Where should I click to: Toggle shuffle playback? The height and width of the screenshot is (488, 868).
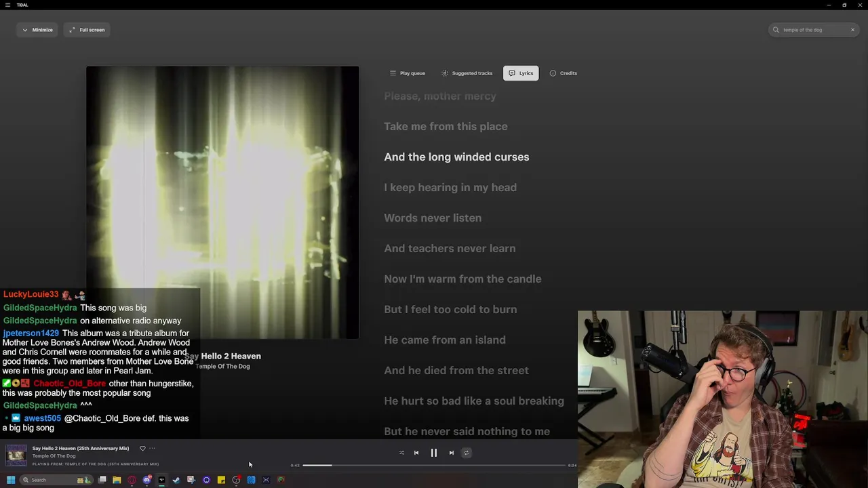[x=401, y=453]
